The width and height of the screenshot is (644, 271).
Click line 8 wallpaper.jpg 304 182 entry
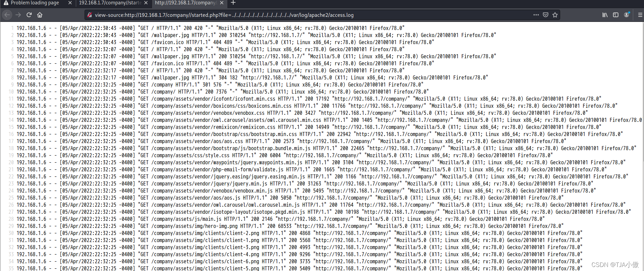(252, 77)
